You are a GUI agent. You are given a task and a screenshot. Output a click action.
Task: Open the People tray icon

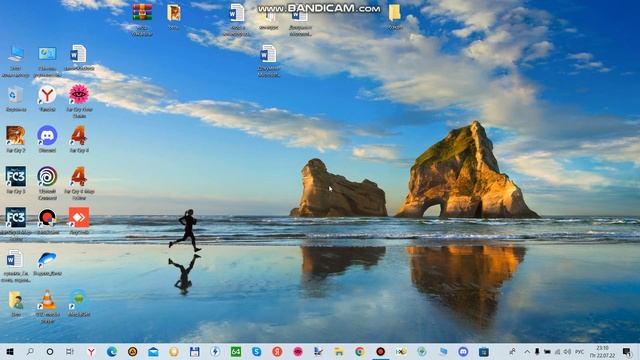[512, 351]
